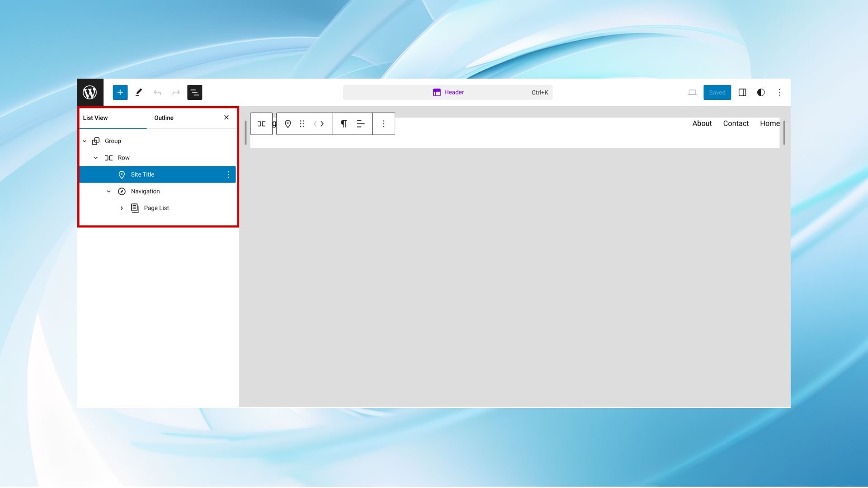The width and height of the screenshot is (868, 488).
Task: Click the WordPress logo button
Action: click(x=90, y=92)
